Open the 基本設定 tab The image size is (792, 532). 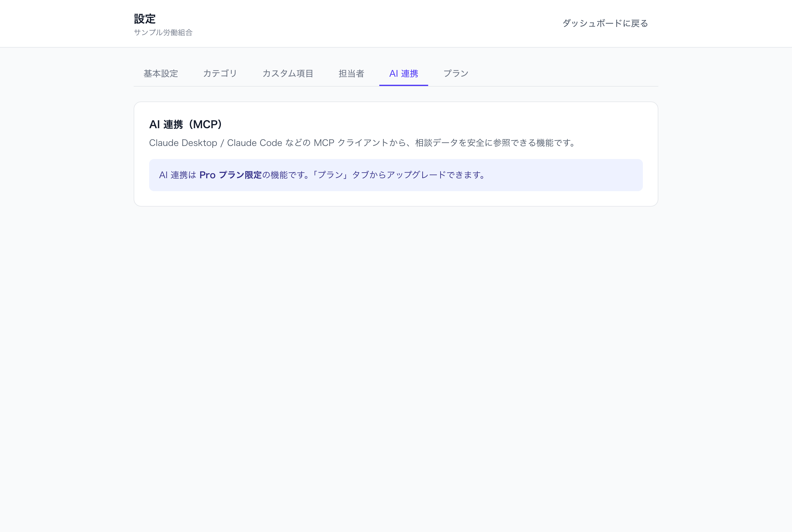tap(161, 74)
